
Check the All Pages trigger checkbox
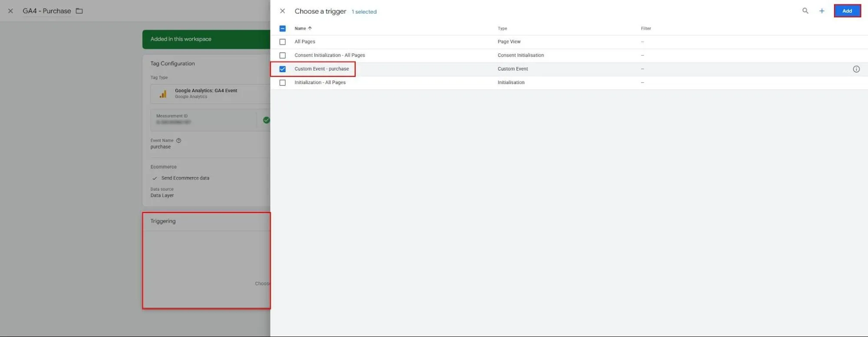click(283, 42)
